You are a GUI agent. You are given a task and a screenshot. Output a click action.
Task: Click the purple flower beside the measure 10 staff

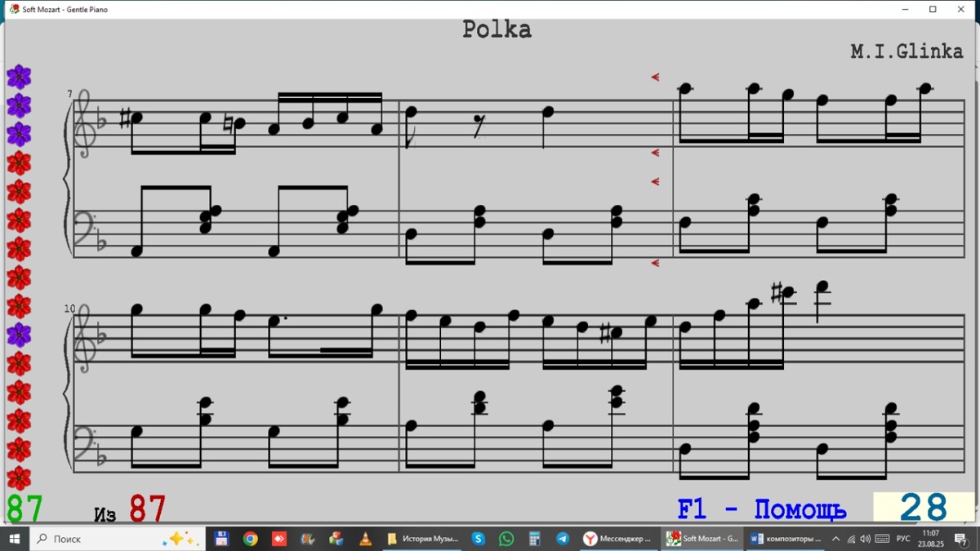(x=19, y=335)
